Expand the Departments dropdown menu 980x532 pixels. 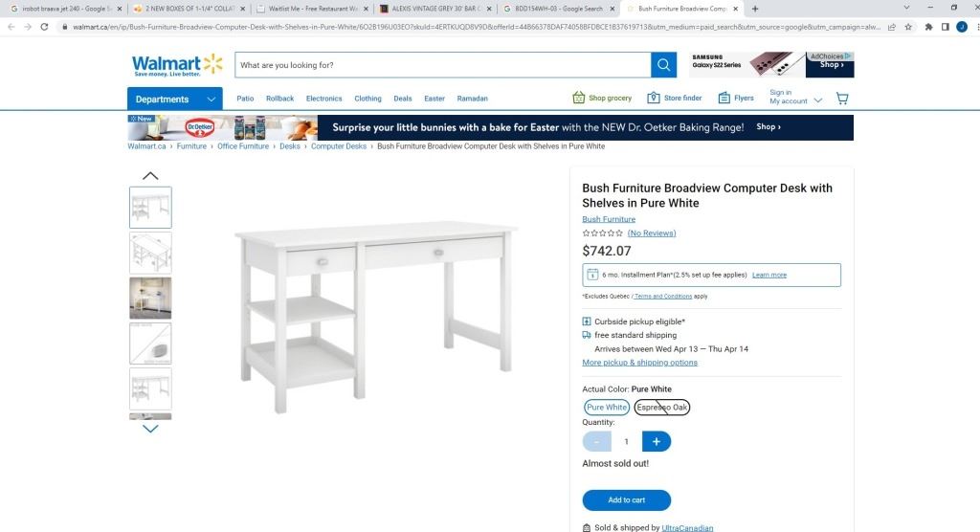175,99
